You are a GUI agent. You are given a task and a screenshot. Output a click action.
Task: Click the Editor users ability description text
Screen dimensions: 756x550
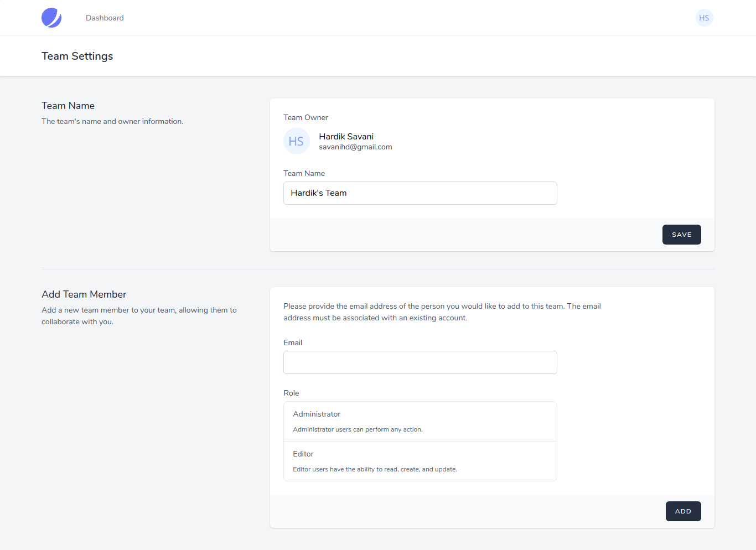pos(375,469)
